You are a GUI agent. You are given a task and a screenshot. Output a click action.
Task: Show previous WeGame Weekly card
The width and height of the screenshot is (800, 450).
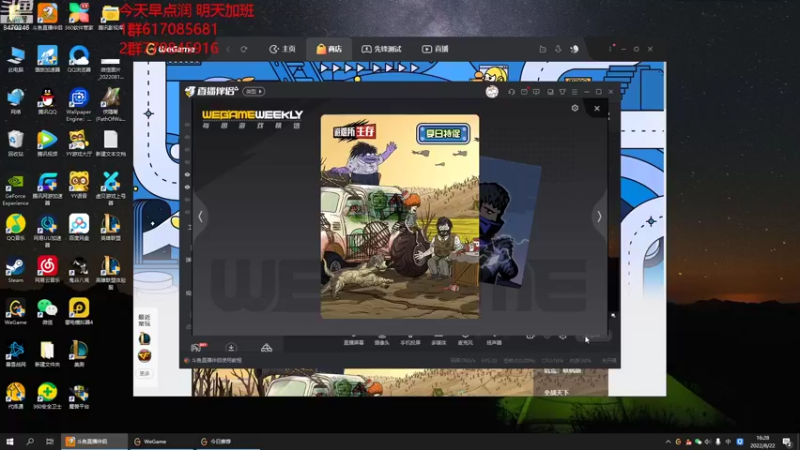[201, 216]
